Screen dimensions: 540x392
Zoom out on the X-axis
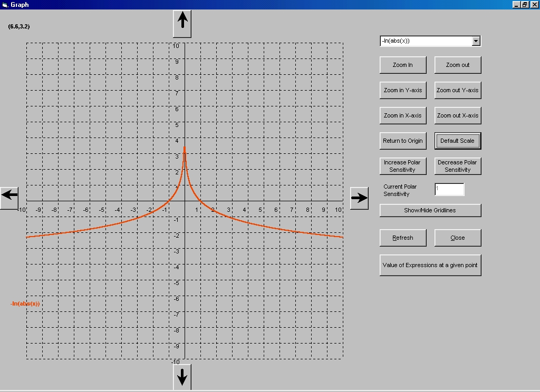point(458,115)
